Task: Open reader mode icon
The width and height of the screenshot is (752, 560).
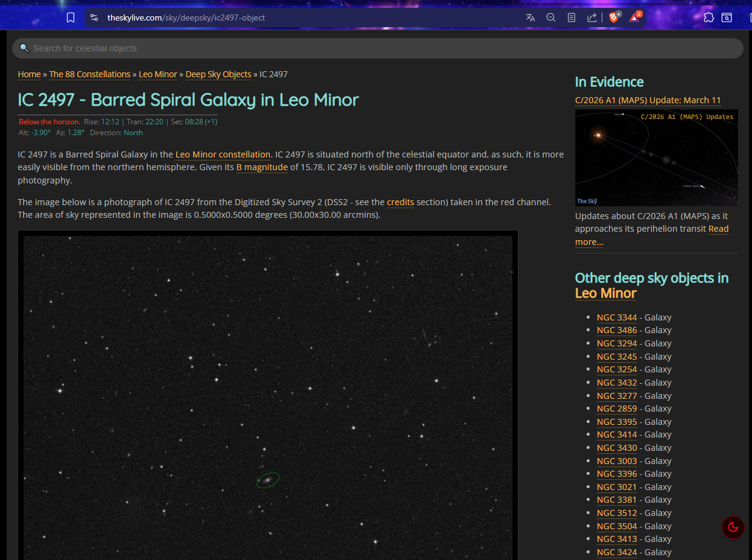Action: pos(572,17)
